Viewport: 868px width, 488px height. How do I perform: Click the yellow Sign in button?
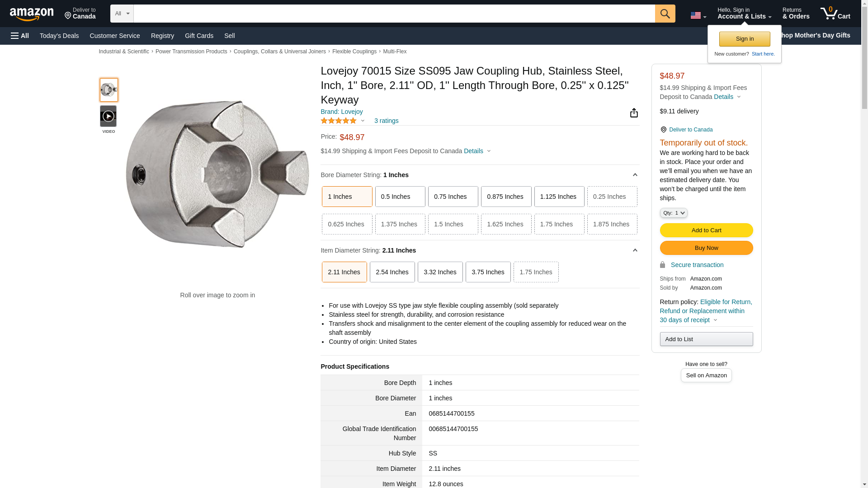744,39
